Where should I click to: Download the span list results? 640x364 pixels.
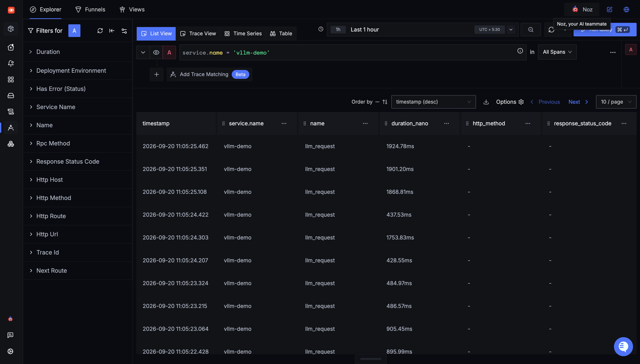[486, 102]
